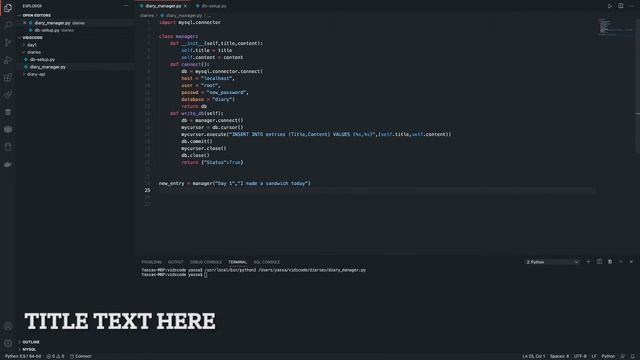Open the OUTPUT panel tab

click(176, 262)
